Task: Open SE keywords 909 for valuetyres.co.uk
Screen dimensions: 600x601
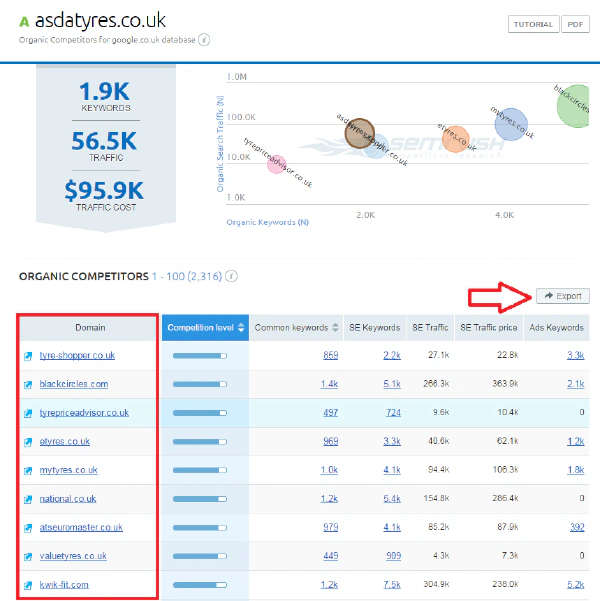Action: (393, 556)
